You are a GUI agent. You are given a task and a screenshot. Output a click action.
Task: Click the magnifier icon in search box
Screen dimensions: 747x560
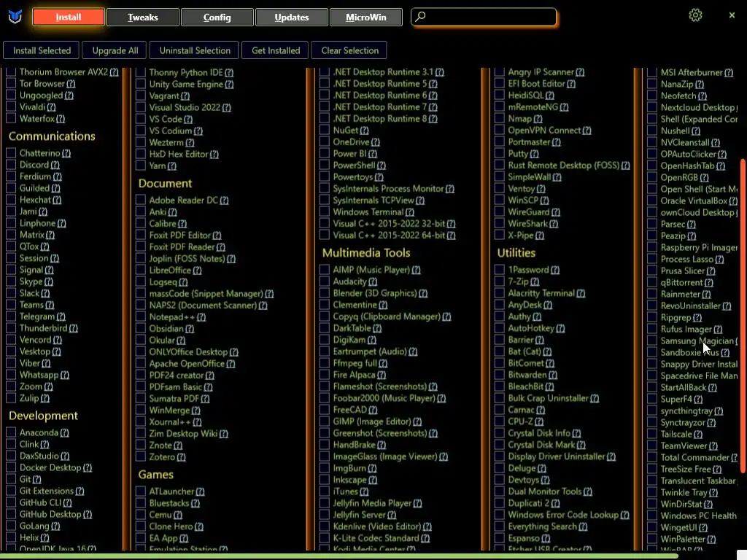pos(420,17)
